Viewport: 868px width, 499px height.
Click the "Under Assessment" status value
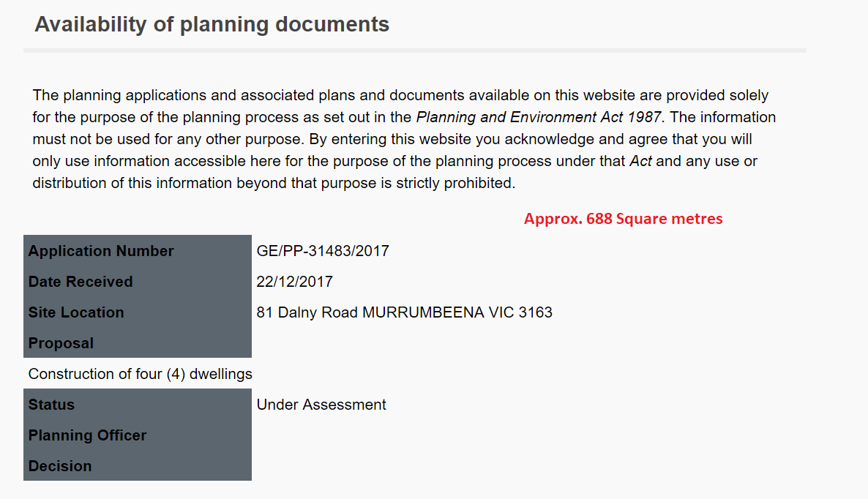click(321, 405)
